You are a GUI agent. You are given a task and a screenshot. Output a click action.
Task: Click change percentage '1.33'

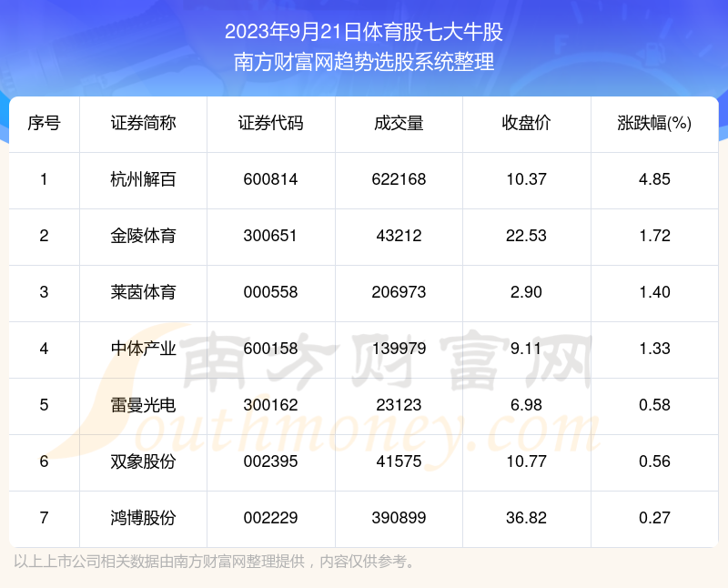tap(654, 349)
